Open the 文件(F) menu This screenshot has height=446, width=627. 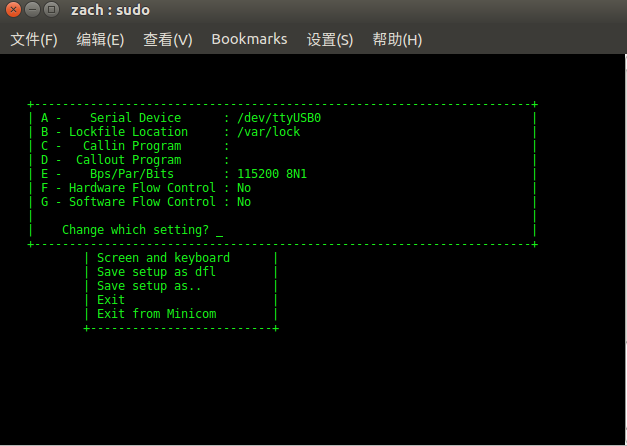(34, 40)
